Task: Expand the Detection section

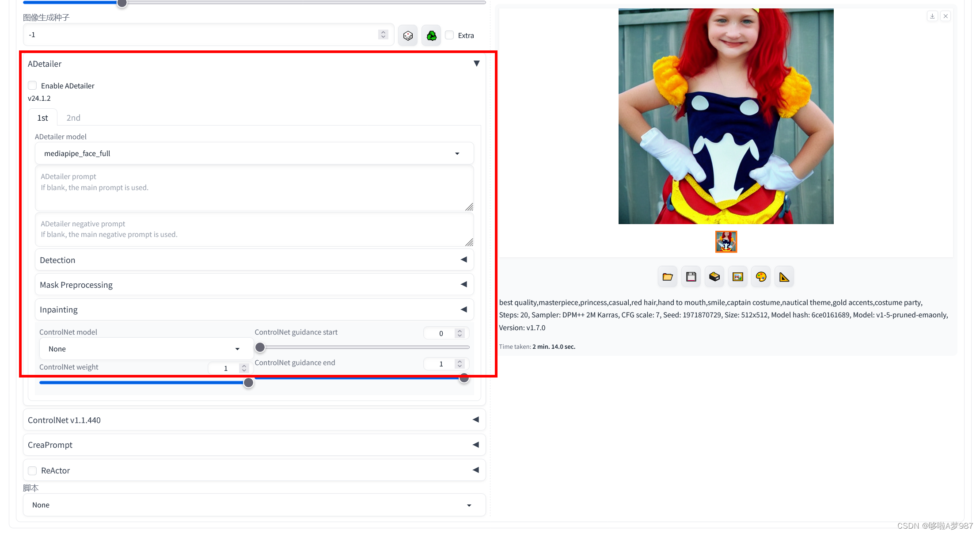Action: coord(254,260)
